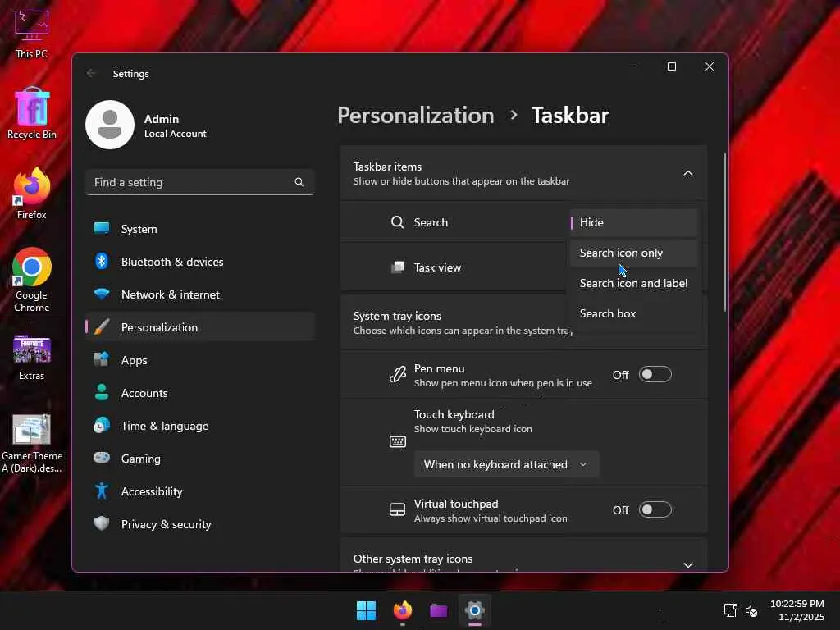840x630 pixels.
Task: Click the Settings gear on the taskbar
Action: tap(475, 610)
